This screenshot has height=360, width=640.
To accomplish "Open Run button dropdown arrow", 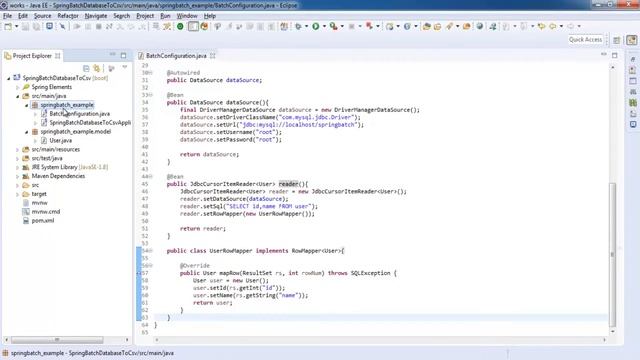I will [324, 27].
